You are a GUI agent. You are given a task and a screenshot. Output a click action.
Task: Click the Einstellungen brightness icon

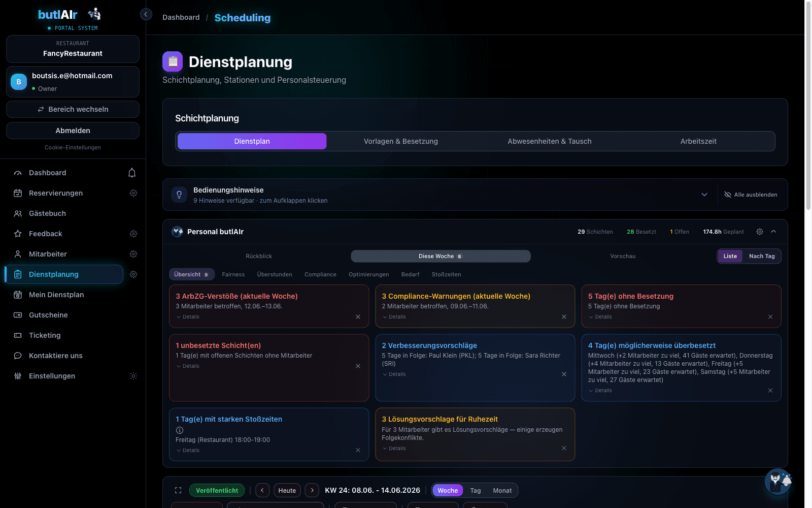(x=133, y=376)
